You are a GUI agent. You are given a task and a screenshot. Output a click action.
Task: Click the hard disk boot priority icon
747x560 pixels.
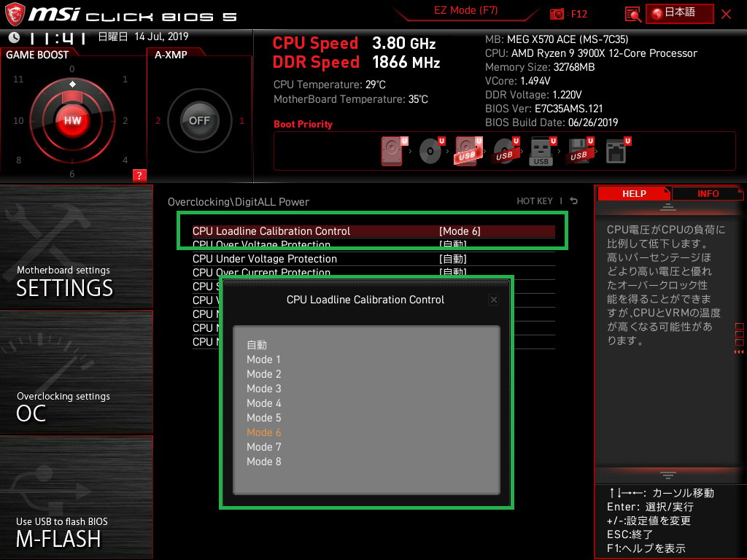(x=393, y=151)
